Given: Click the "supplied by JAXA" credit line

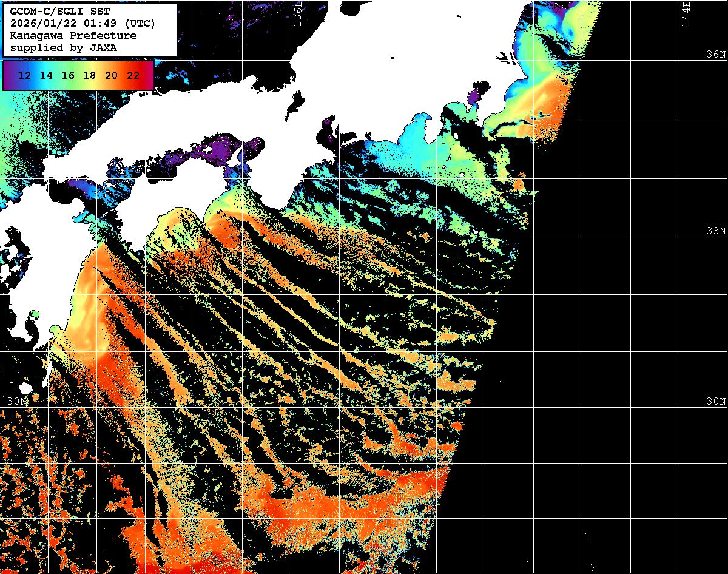Looking at the screenshot, I should coord(63,47).
